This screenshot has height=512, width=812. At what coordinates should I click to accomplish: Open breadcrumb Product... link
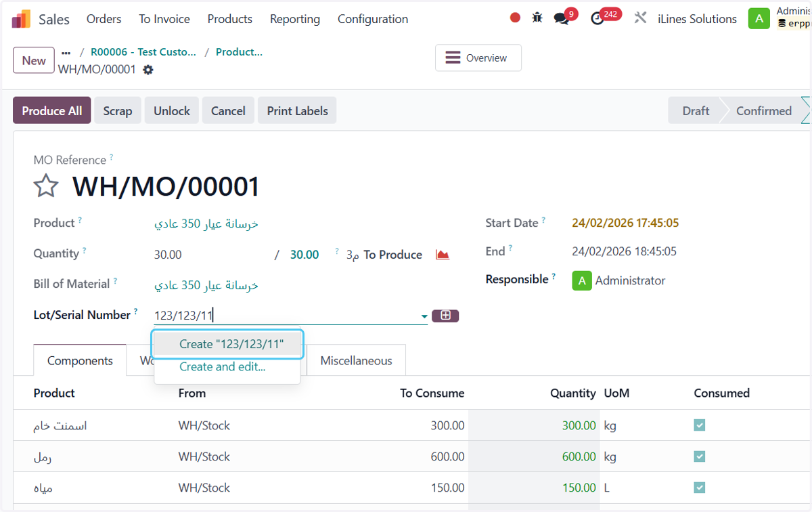(239, 52)
